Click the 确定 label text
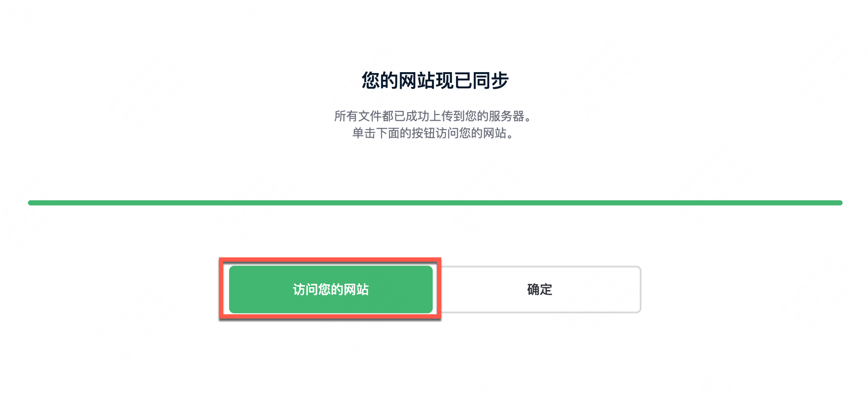This screenshot has height=395, width=868. (x=539, y=289)
